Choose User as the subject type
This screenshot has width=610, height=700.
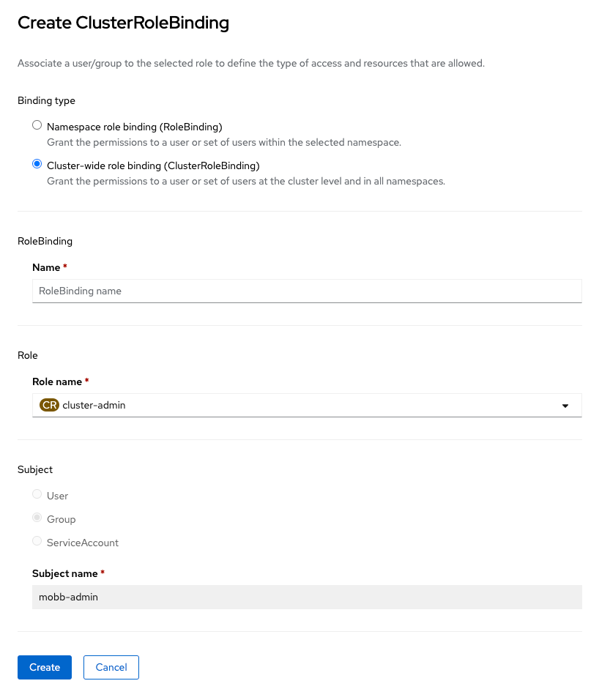37,494
